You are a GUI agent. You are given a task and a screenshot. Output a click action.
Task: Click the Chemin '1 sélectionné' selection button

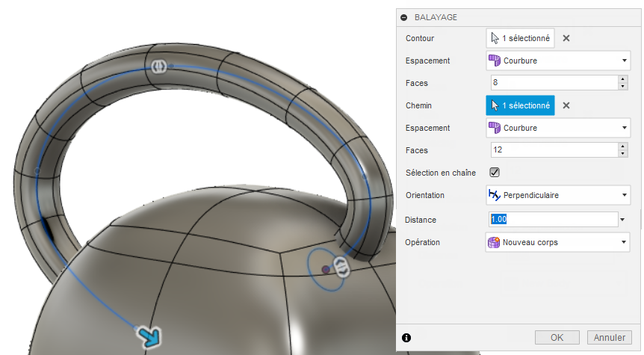pyautogui.click(x=520, y=105)
